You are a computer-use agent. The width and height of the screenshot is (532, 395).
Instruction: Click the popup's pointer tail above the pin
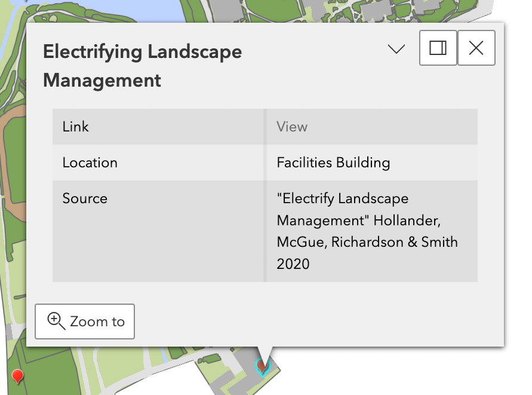click(x=265, y=353)
